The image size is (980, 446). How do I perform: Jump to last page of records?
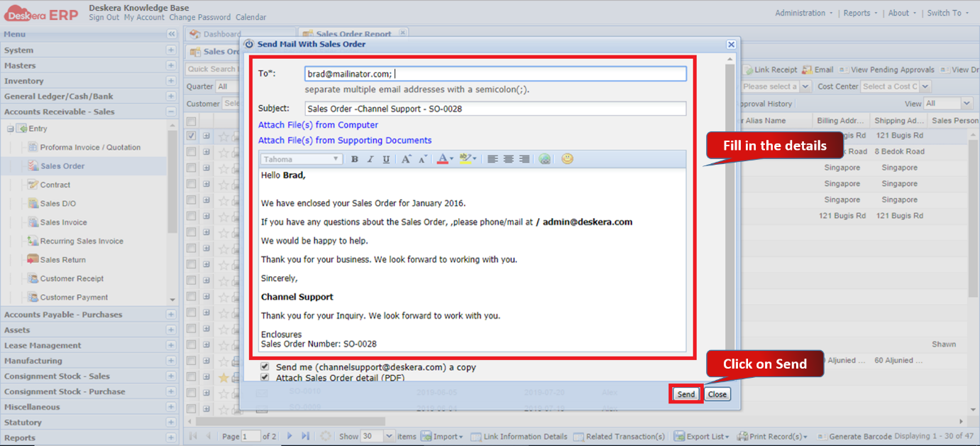pyautogui.click(x=305, y=436)
